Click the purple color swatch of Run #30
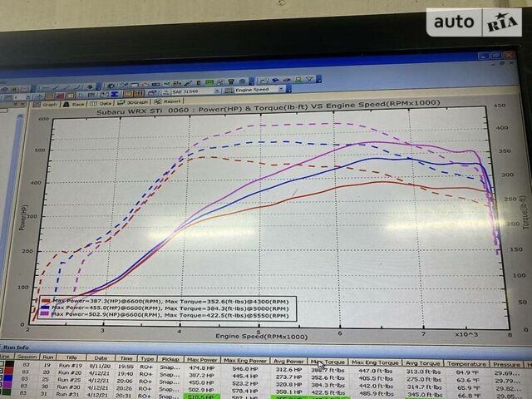The height and width of the screenshot is (399, 532). pos(9,386)
